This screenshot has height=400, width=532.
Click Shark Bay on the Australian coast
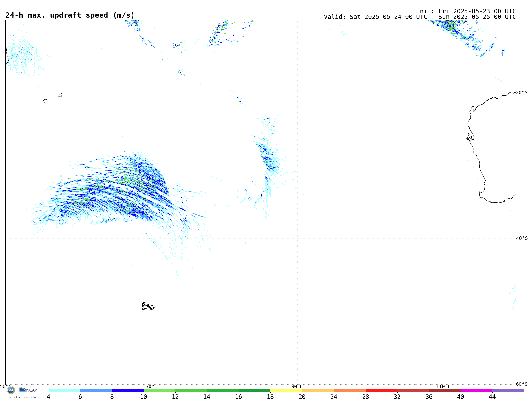(x=470, y=138)
